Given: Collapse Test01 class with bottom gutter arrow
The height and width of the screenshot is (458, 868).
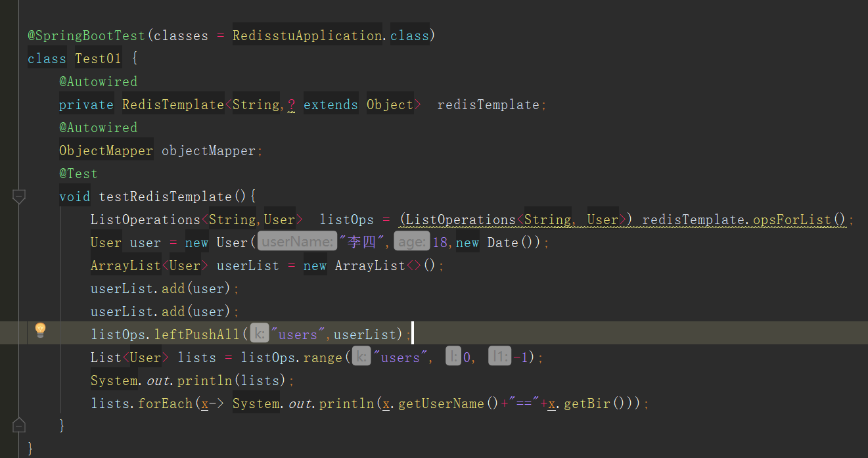Looking at the screenshot, I should click(18, 425).
